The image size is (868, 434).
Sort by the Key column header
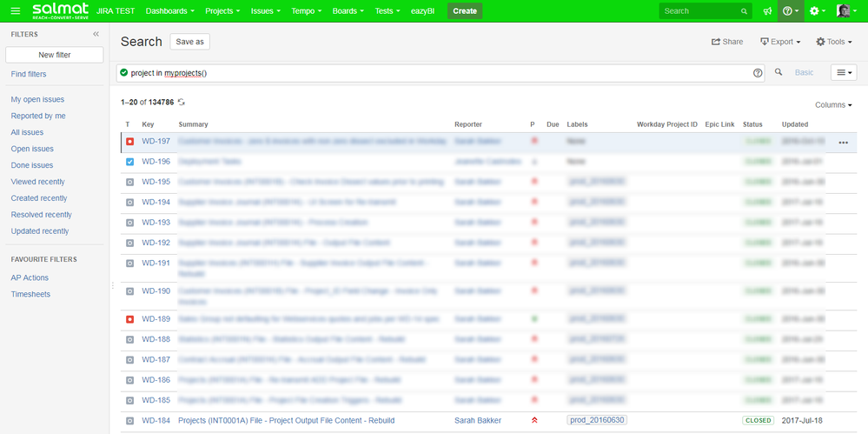pos(148,124)
